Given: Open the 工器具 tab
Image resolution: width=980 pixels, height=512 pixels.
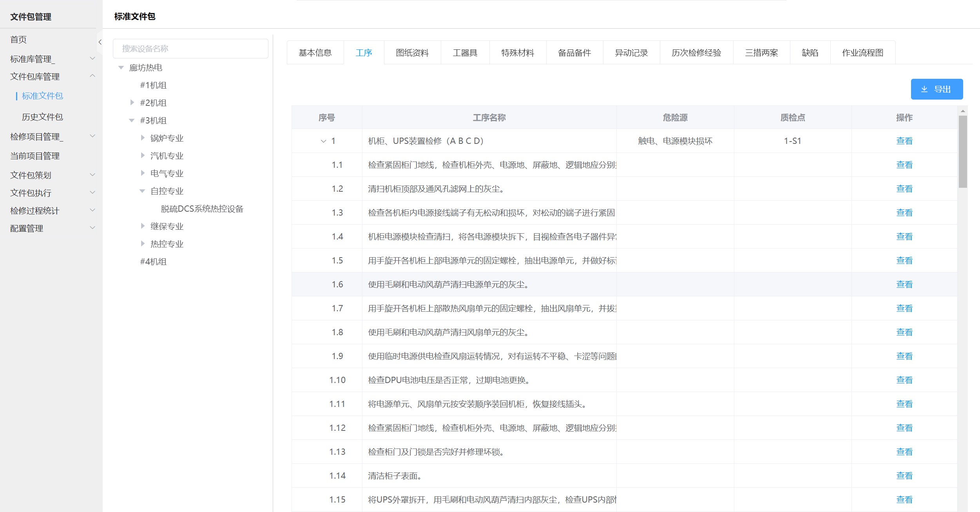Looking at the screenshot, I should coord(465,53).
